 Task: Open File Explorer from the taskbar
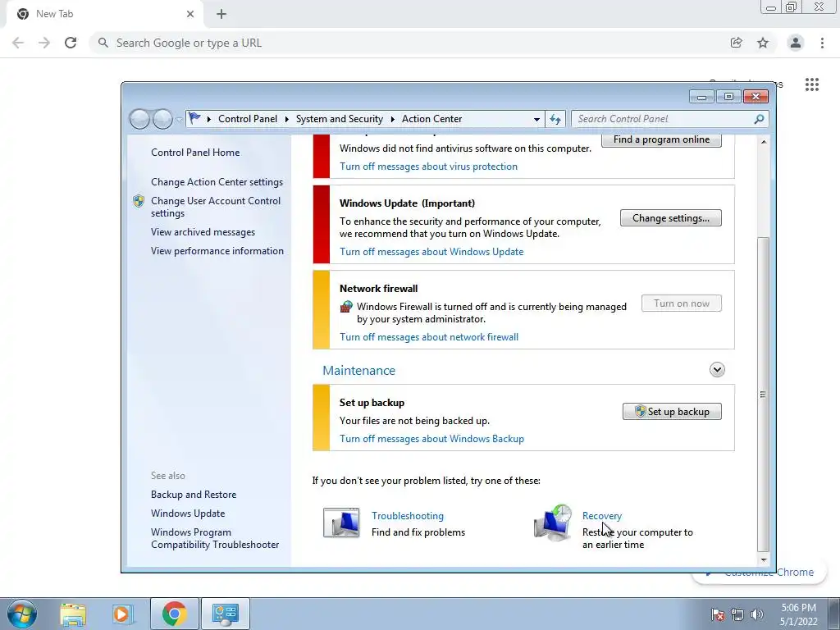pos(73,614)
